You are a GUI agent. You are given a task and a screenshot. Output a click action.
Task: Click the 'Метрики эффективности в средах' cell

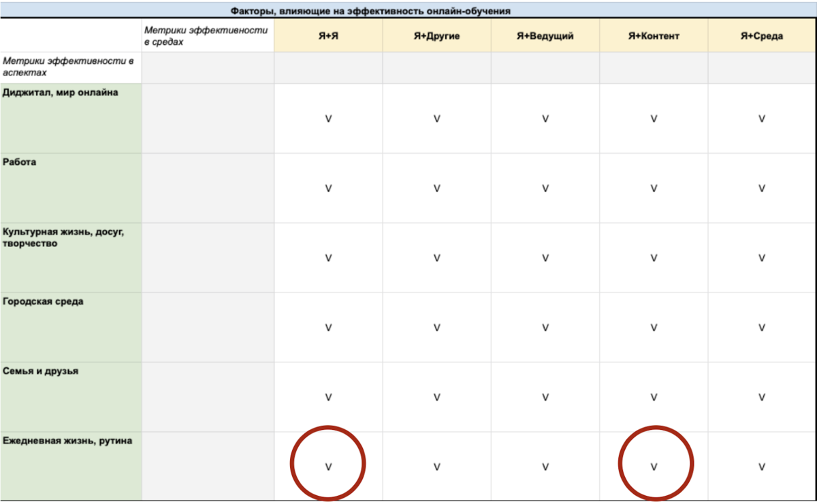pos(208,35)
